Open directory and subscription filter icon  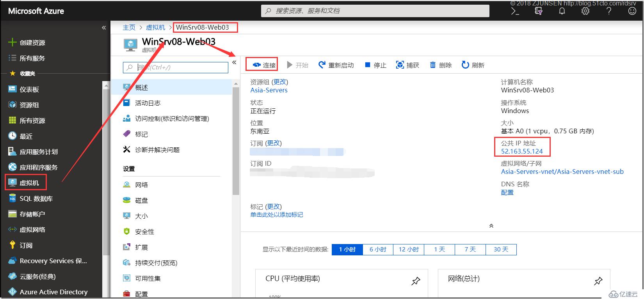[539, 11]
